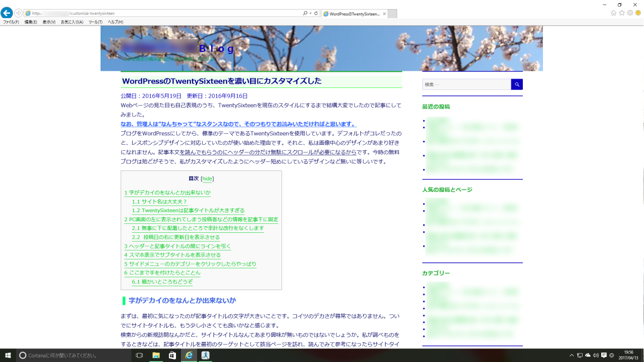Open the address bar autocomplete dropdown arrow
Viewport: 644px width, 362px height.
click(311, 14)
